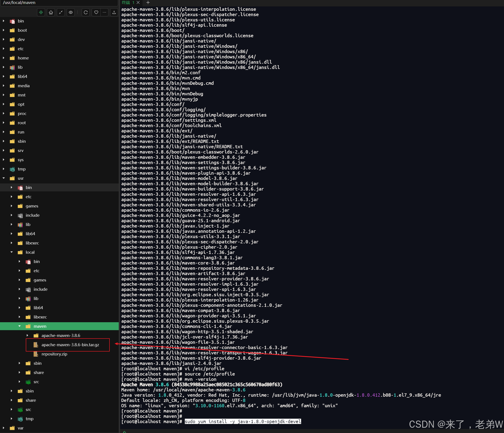504x433 pixels.
Task: Expand the apache-maven-3.8.6 folder
Action: (27, 335)
